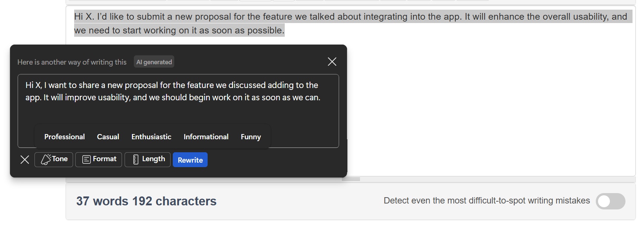The height and width of the screenshot is (228, 644).
Task: Enable the difficult-to-spot mistakes detection toggle
Action: coord(610,201)
